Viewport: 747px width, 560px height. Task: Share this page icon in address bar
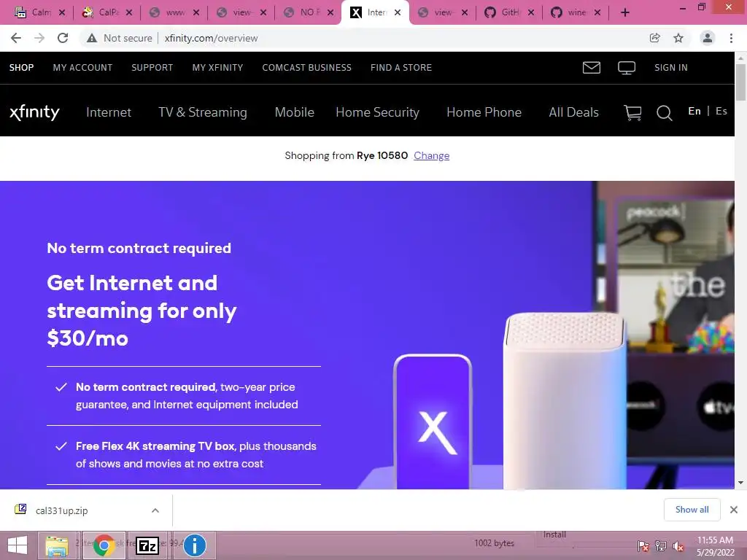(x=655, y=38)
